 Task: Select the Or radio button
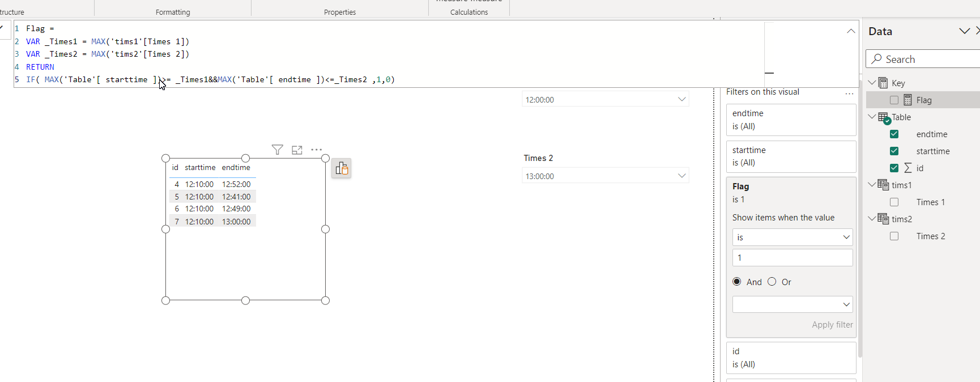772,282
